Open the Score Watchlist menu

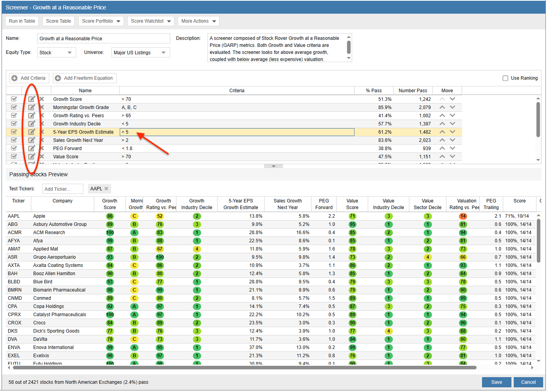[x=151, y=21]
